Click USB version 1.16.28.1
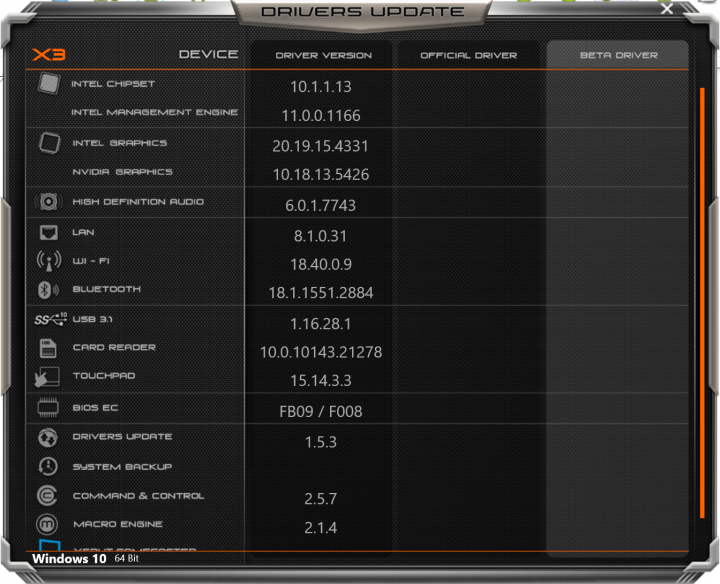The height and width of the screenshot is (584, 720). tap(321, 324)
